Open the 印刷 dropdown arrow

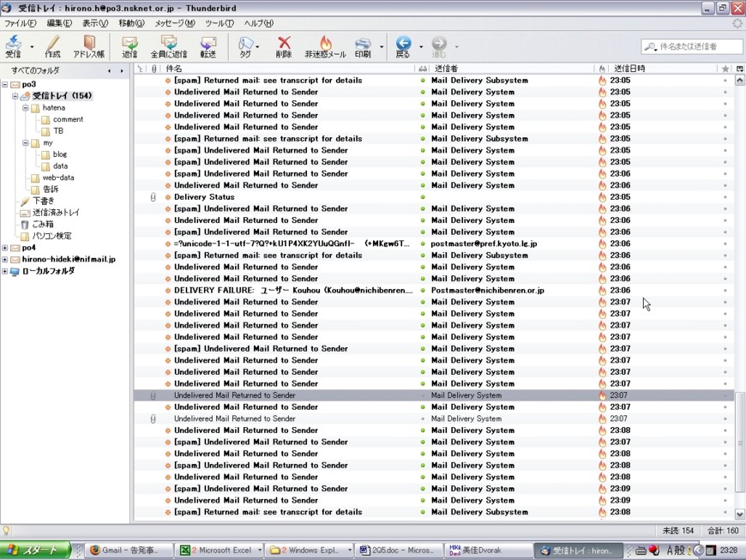tap(382, 46)
